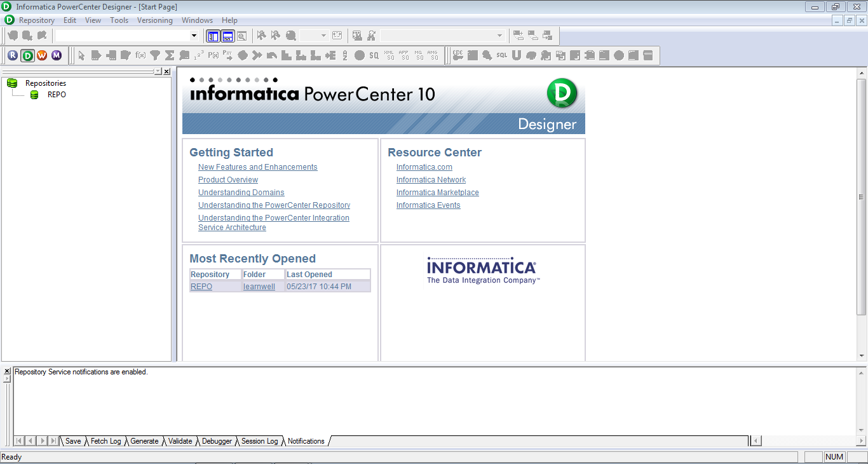Open the wide folder combo box dropdown
Viewport: 868px width, 464px height.
coord(194,36)
